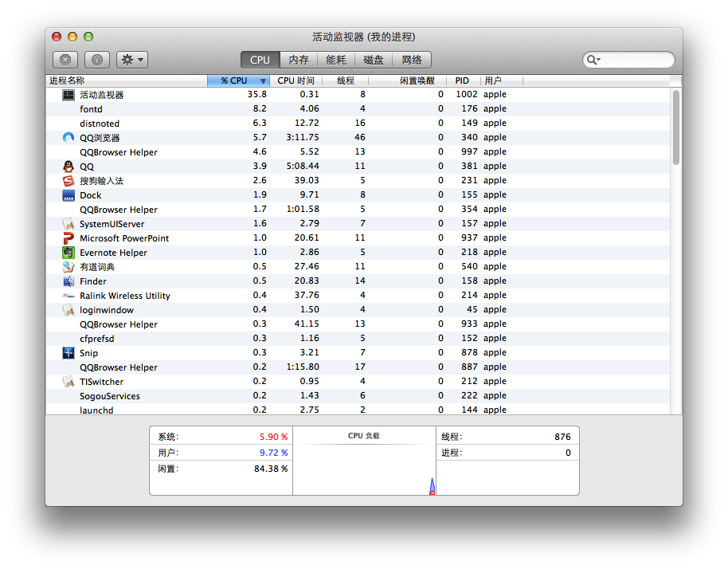Click the 有道词典 icon
Image resolution: width=728 pixels, height=569 pixels.
pos(68,267)
